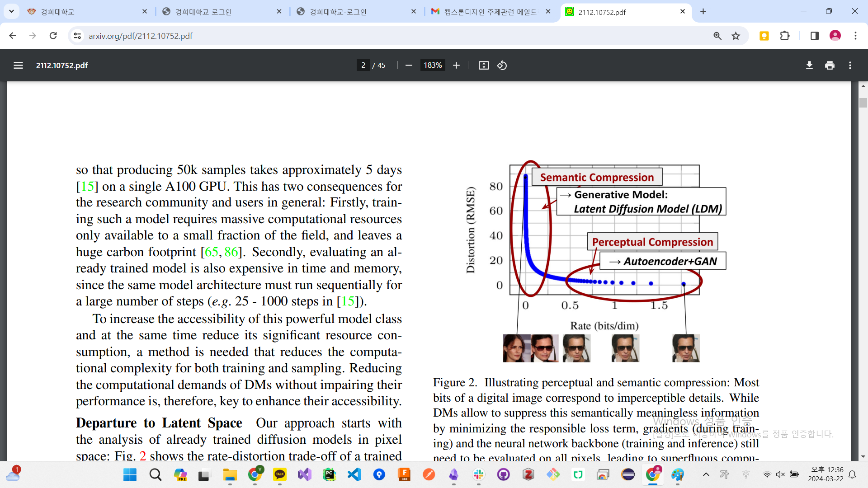The width and height of the screenshot is (868, 488).
Task: Zoom in with the plus button
Action: tap(456, 66)
